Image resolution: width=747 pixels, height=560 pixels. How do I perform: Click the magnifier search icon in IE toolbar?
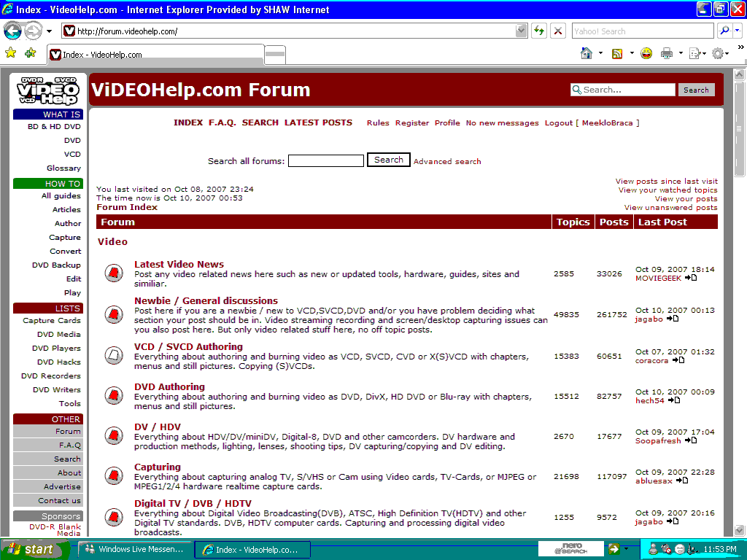pyautogui.click(x=724, y=31)
